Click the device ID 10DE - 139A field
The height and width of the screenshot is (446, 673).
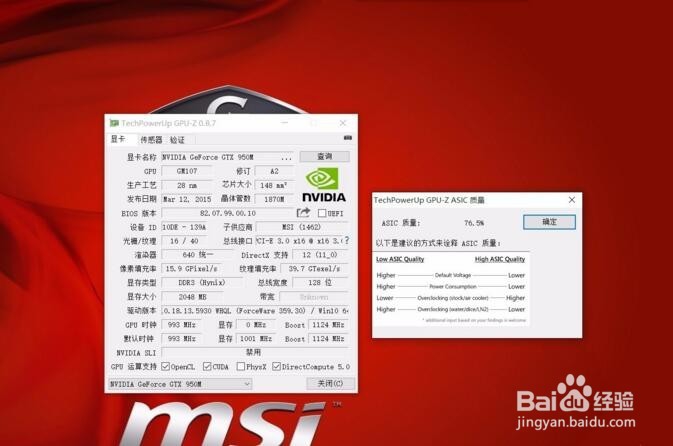(185, 227)
